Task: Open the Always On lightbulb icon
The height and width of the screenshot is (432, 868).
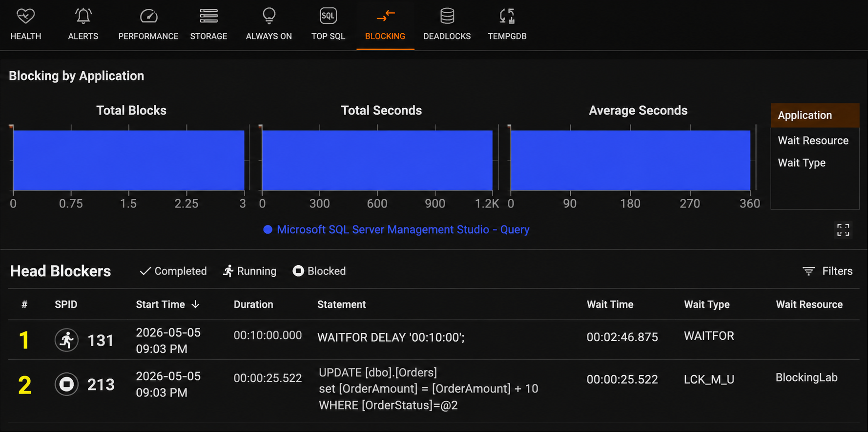Action: pos(269,16)
